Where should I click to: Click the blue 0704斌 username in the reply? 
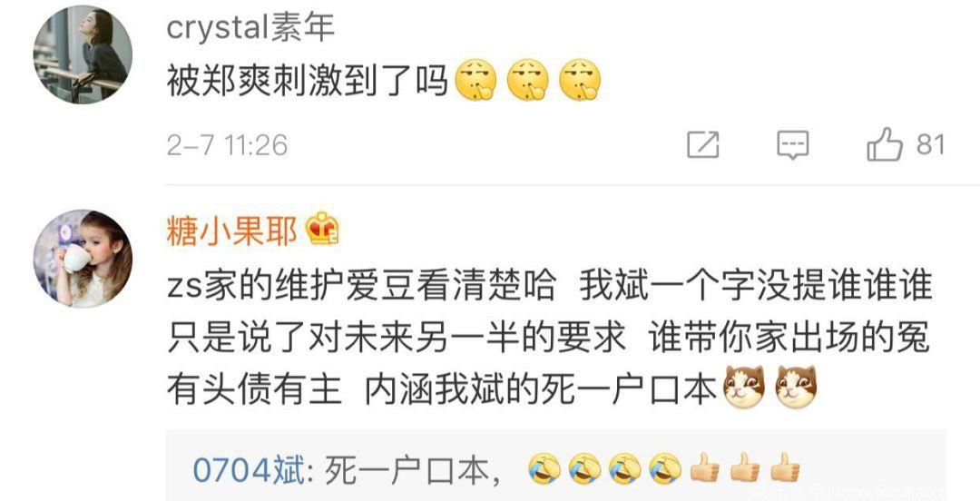249,470
